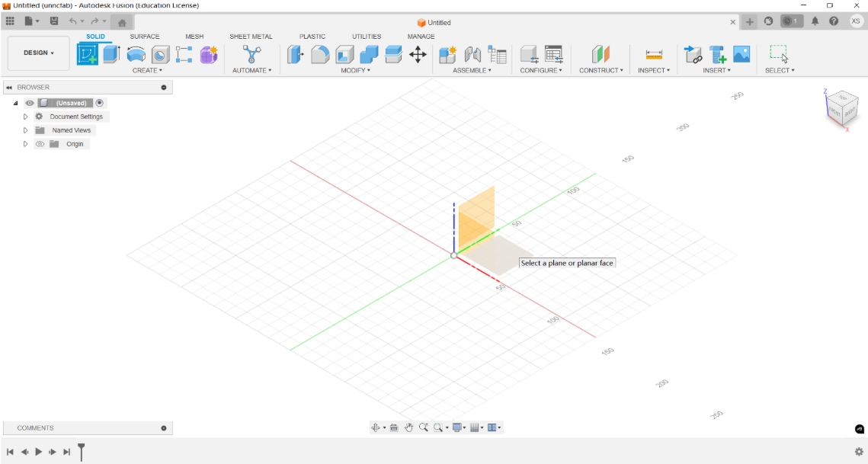Click the ViewCube to reorient view
This screenshot has height=464, width=868.
pos(842,108)
